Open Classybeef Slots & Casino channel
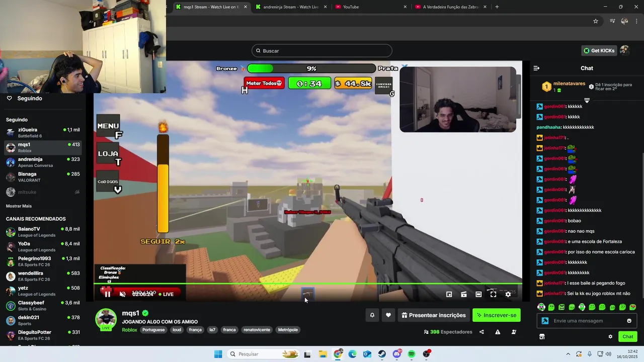This screenshot has width=644, height=362. pos(43,306)
